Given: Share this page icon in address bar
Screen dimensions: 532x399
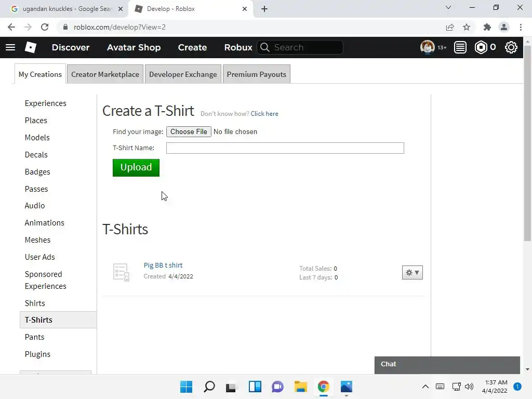Looking at the screenshot, I should pos(450,27).
